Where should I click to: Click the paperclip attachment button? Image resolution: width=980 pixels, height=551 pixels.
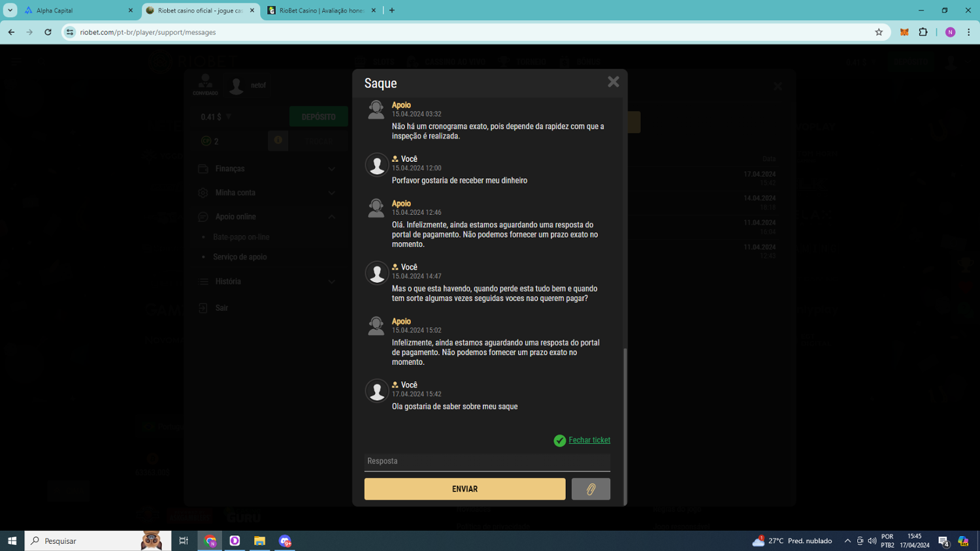click(x=591, y=489)
